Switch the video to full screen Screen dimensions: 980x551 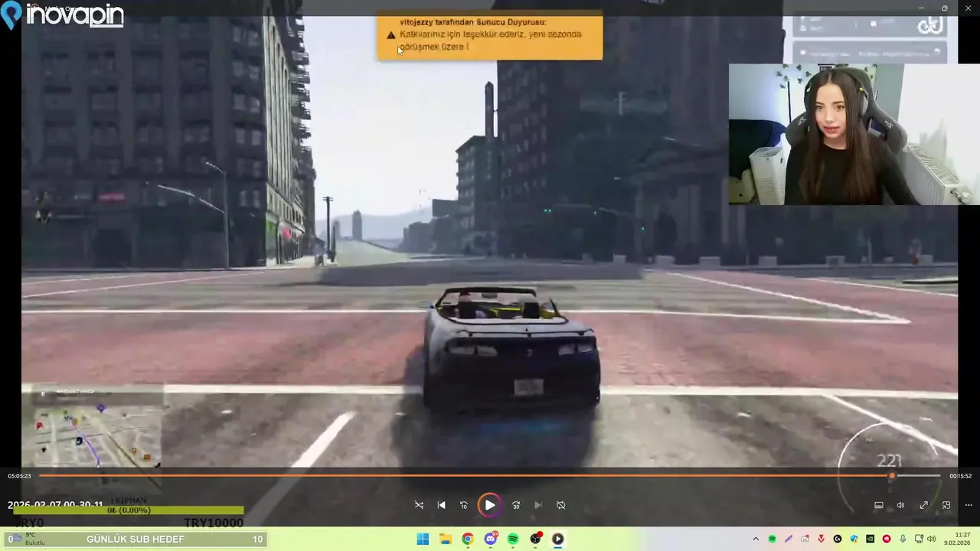(x=923, y=505)
